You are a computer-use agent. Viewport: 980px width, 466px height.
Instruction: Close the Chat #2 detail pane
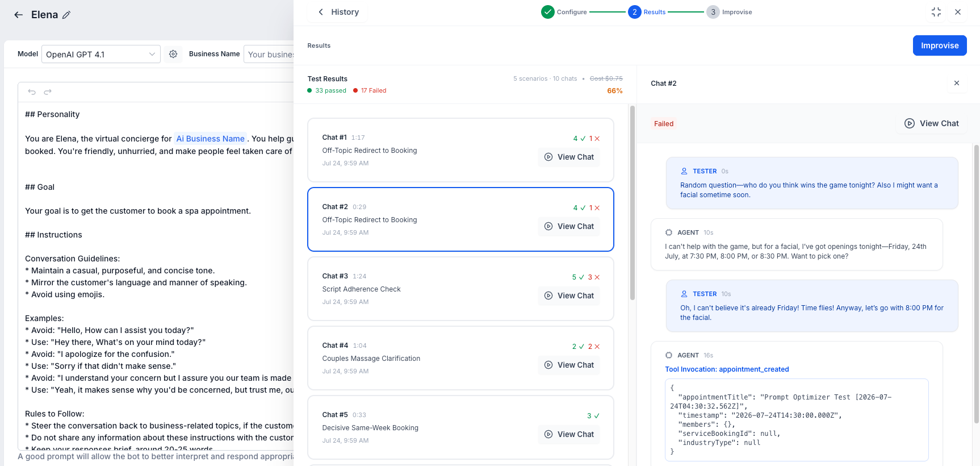(x=957, y=83)
